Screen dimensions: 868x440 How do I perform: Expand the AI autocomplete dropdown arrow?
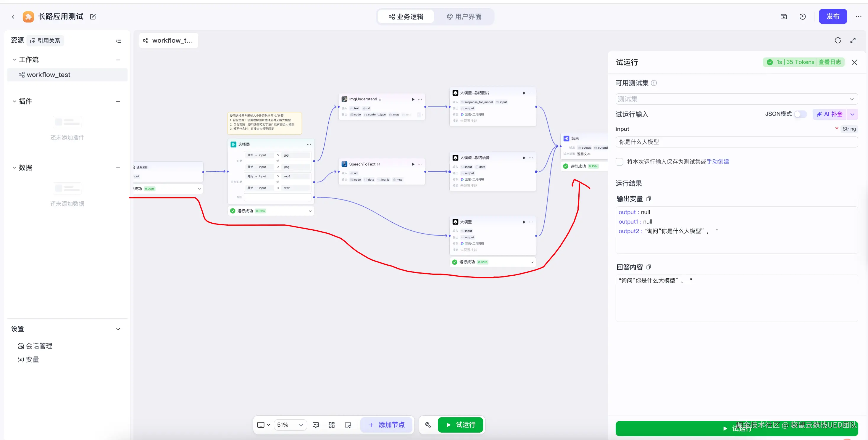tap(853, 114)
